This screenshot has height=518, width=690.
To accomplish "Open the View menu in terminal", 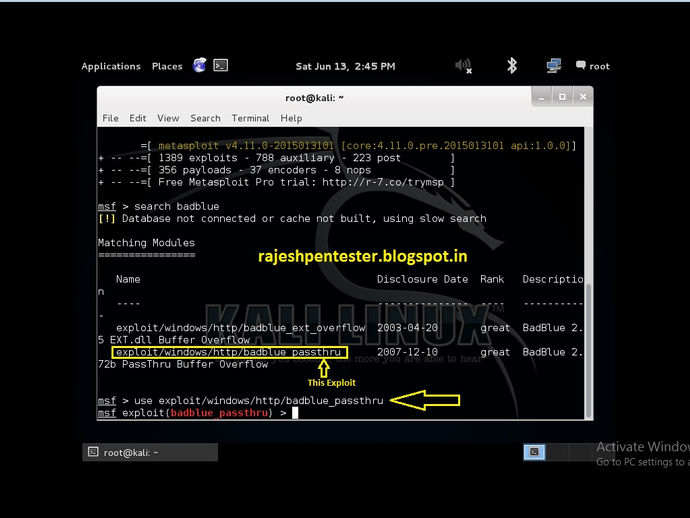I will point(168,118).
